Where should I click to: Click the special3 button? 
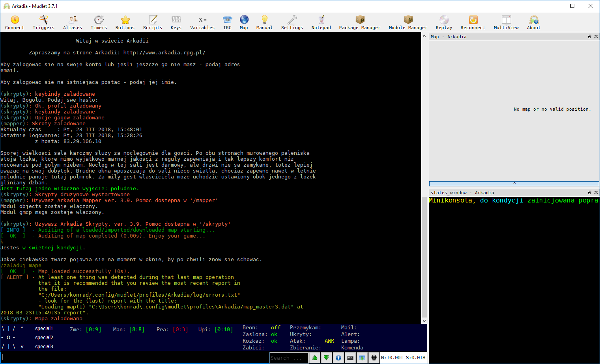point(44,347)
